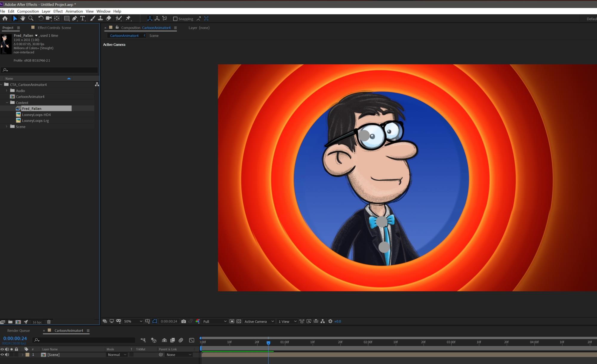Toggle the transparency grid in viewer

(x=239, y=321)
